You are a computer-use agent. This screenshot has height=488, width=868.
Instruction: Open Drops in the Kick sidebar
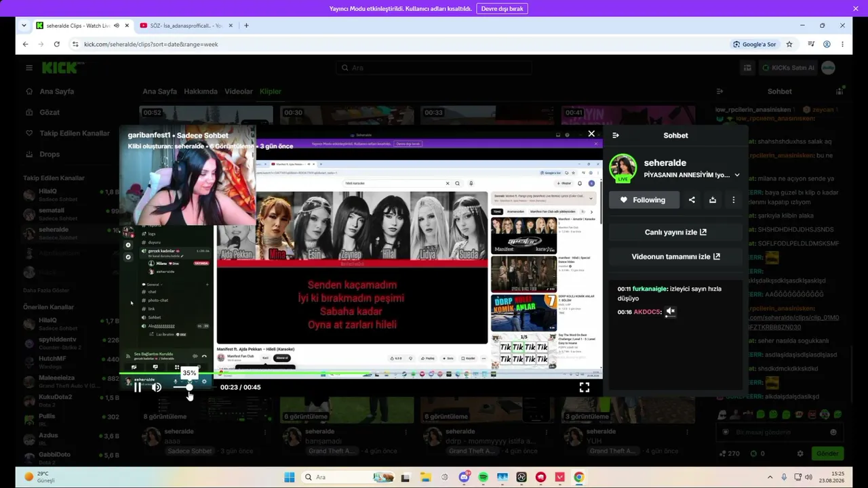point(50,155)
